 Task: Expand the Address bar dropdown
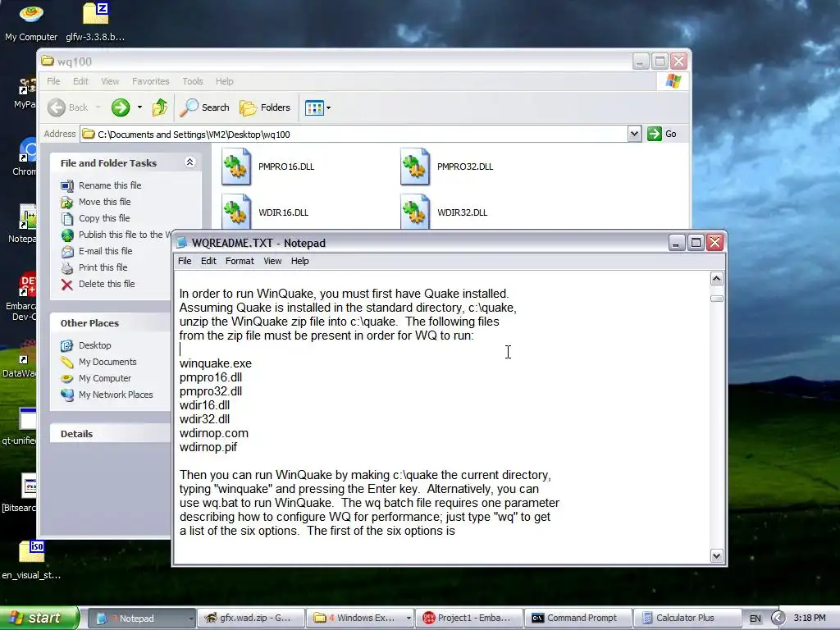[634, 134]
